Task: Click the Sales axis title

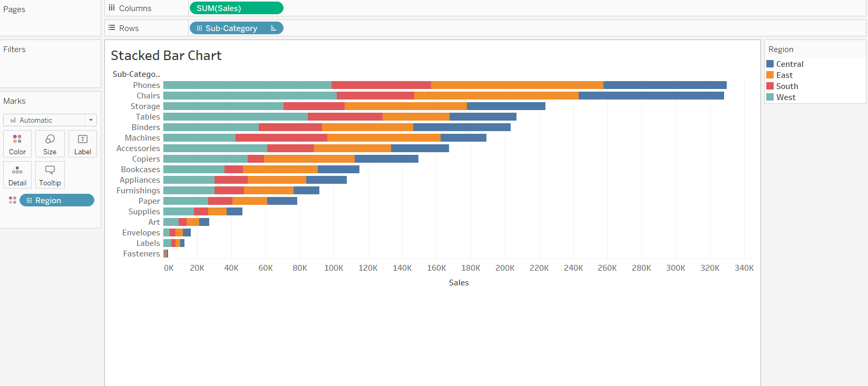Action: (x=459, y=283)
